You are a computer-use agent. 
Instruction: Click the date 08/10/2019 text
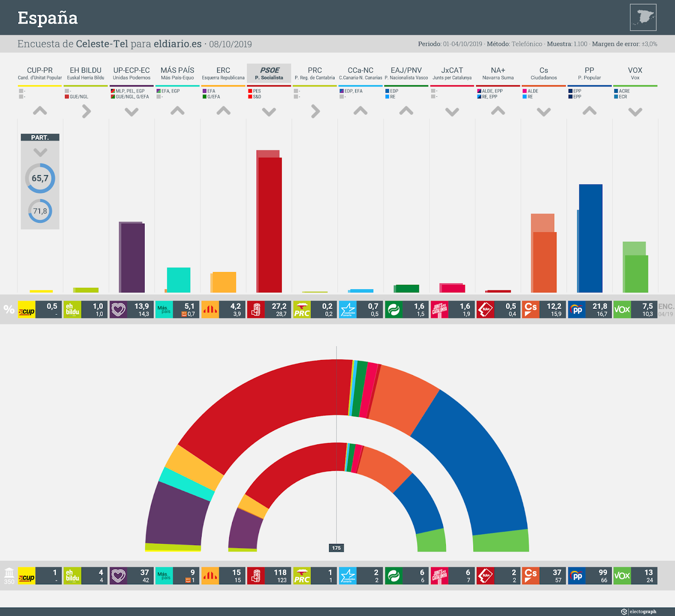point(230,44)
